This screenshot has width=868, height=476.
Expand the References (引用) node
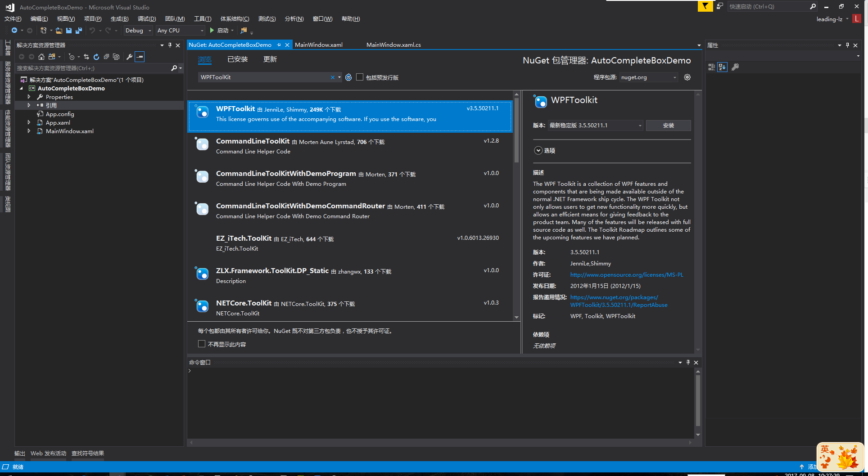[x=29, y=105]
